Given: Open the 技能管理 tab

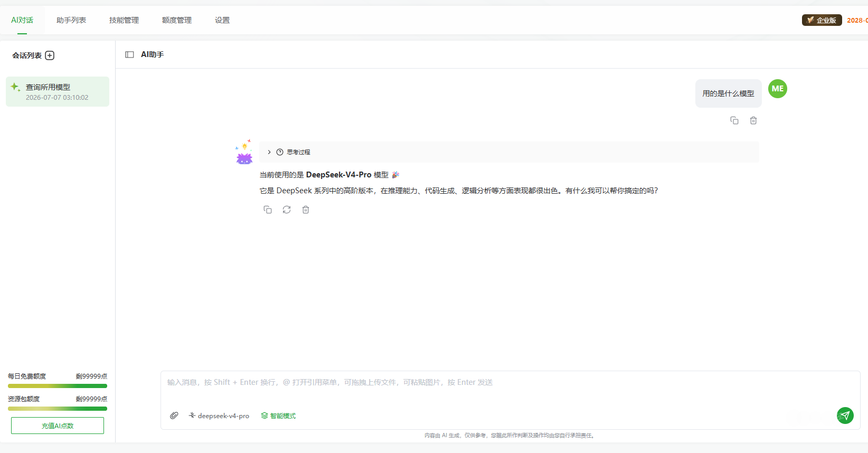Looking at the screenshot, I should (124, 20).
